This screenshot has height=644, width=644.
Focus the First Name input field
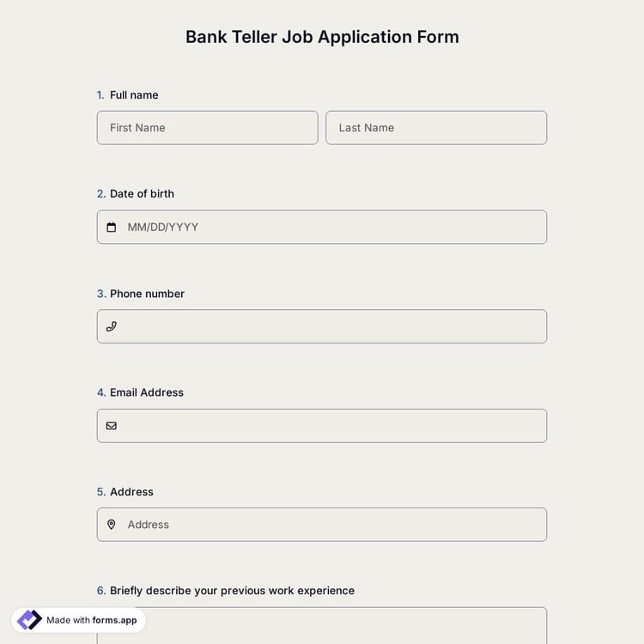[207, 128]
